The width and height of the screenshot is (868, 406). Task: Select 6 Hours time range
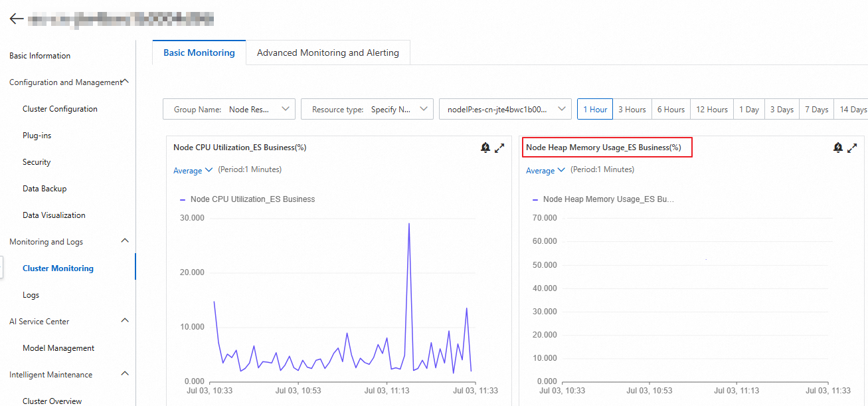(x=671, y=110)
